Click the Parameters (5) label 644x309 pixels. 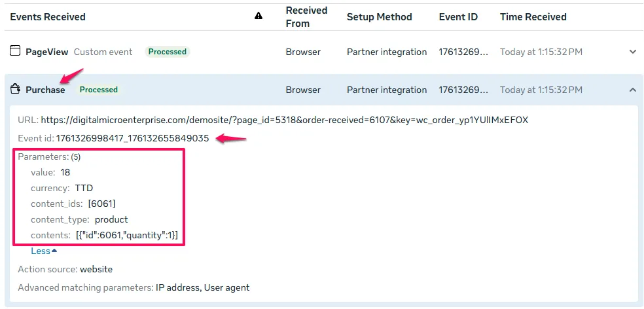pyautogui.click(x=49, y=157)
